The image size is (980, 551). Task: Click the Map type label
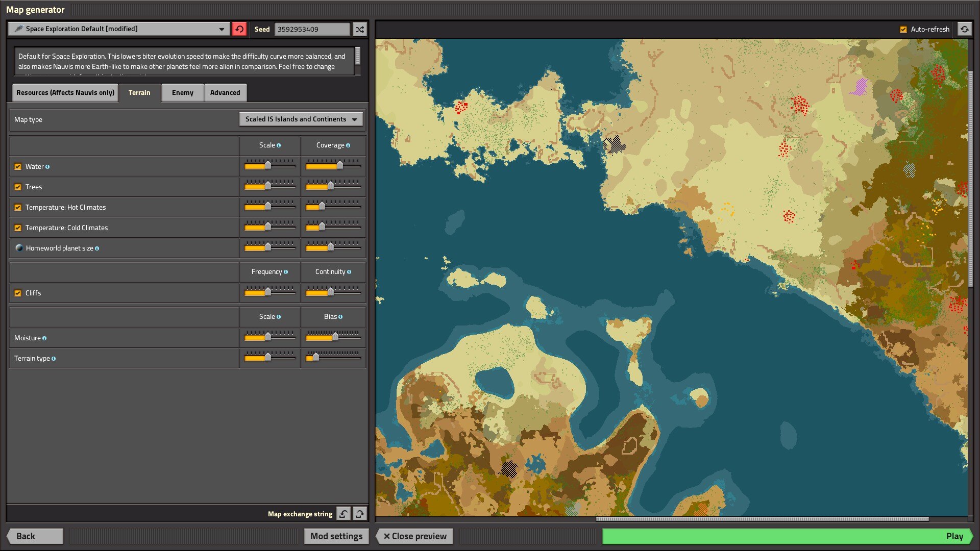pyautogui.click(x=28, y=119)
